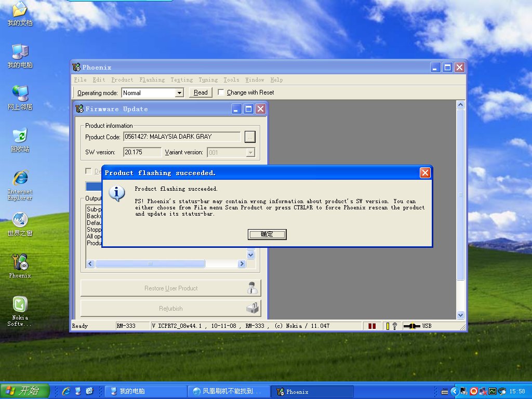Open the Tuning menu
532x399 pixels.
click(x=208, y=79)
